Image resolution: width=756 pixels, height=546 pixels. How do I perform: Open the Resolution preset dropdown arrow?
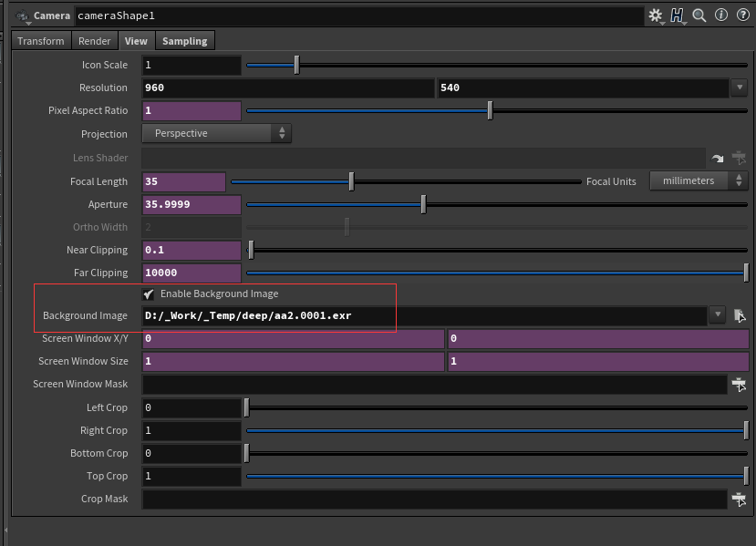coord(738,88)
